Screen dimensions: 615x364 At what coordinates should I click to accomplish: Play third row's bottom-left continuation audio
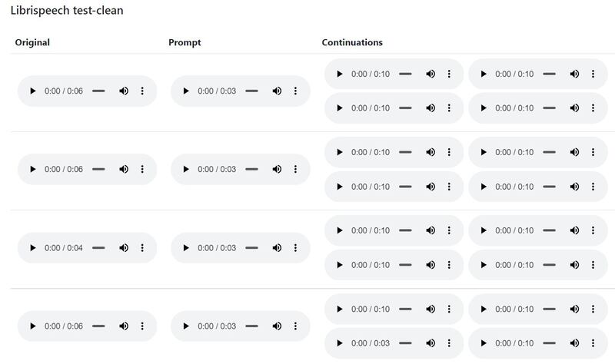click(339, 264)
